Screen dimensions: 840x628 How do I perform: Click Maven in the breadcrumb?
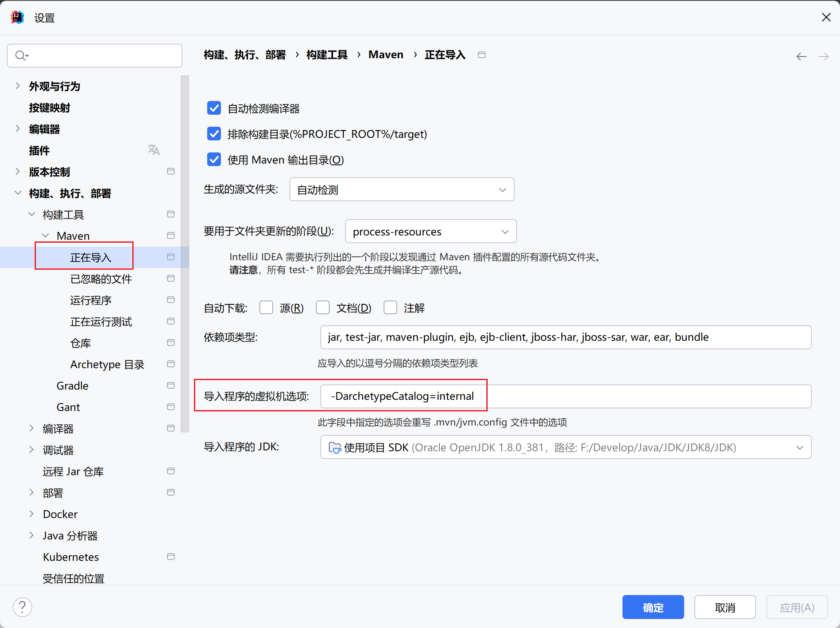pos(386,55)
